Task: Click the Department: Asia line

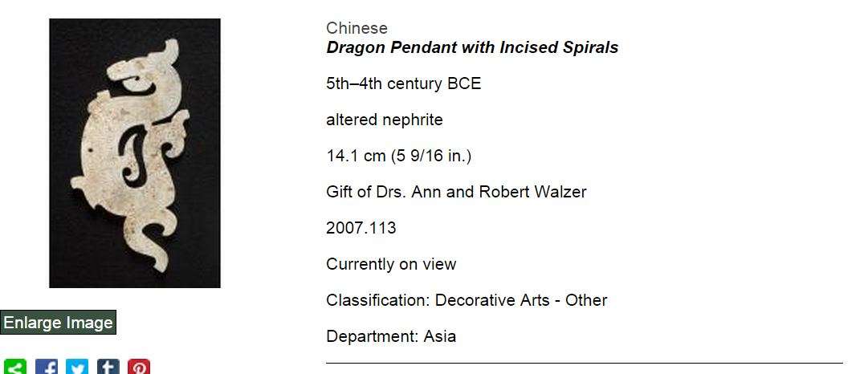Action: pyautogui.click(x=390, y=336)
